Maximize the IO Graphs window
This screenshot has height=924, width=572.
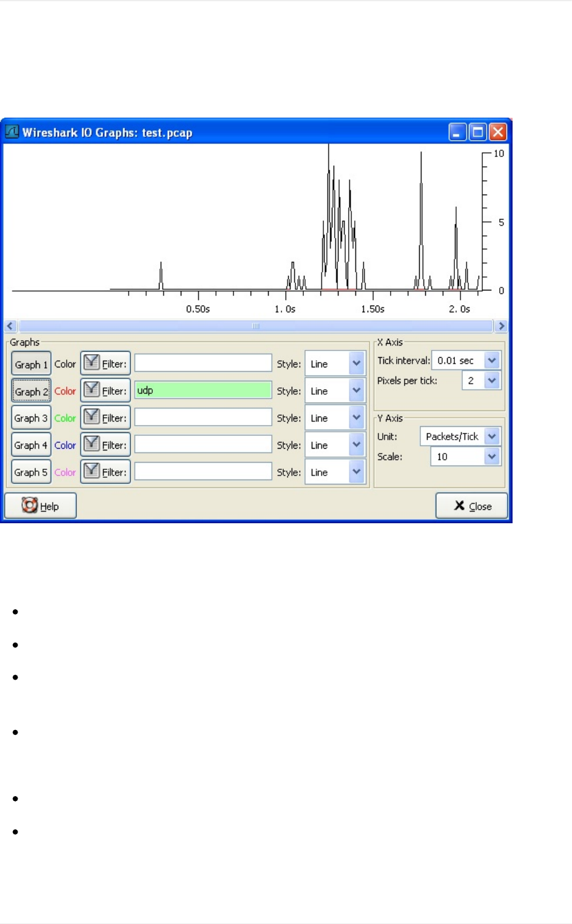point(478,132)
